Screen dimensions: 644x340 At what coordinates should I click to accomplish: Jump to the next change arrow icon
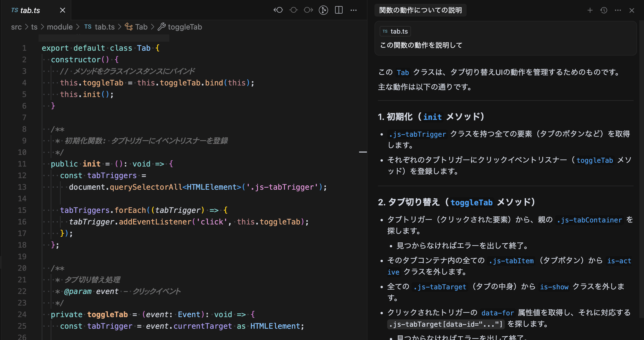pos(308,10)
